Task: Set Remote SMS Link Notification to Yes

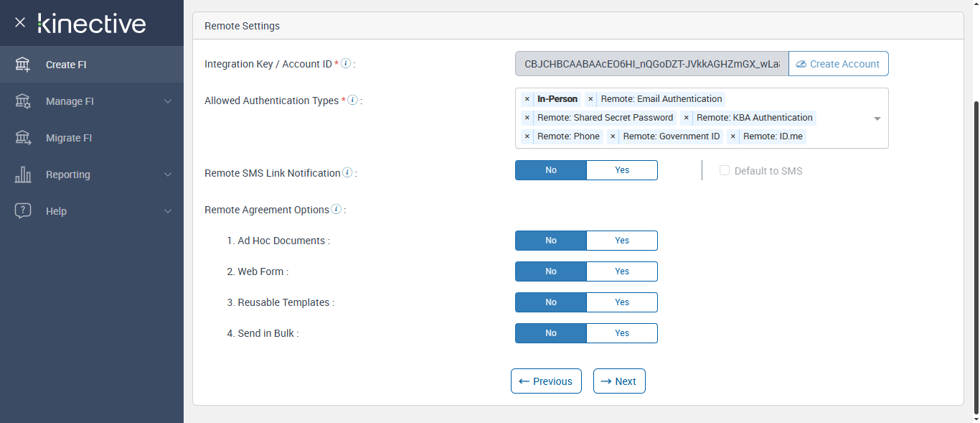Action: (x=621, y=170)
